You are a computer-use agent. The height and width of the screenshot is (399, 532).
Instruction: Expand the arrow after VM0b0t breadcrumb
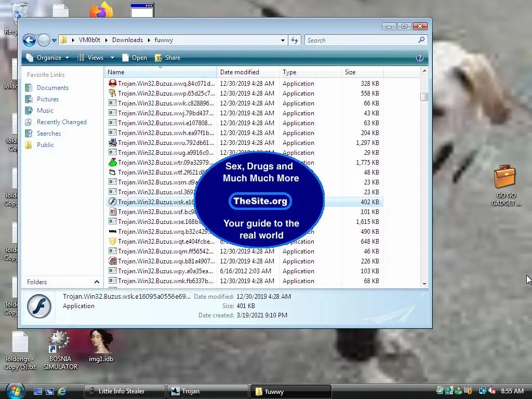pos(106,40)
